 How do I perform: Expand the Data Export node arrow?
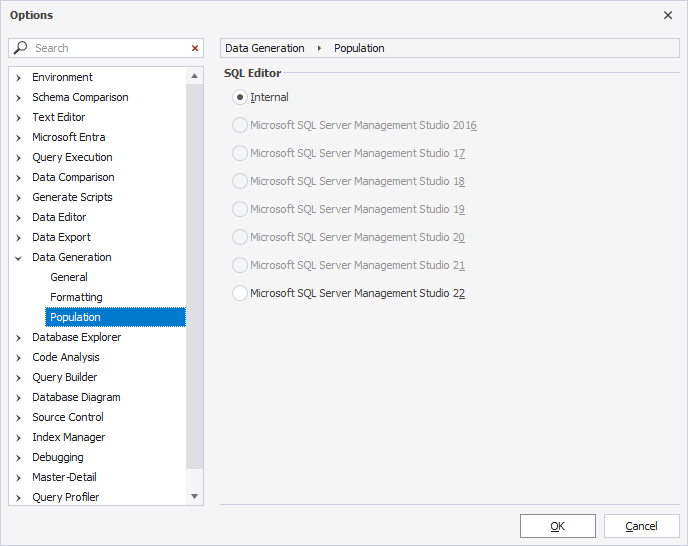[18, 238]
